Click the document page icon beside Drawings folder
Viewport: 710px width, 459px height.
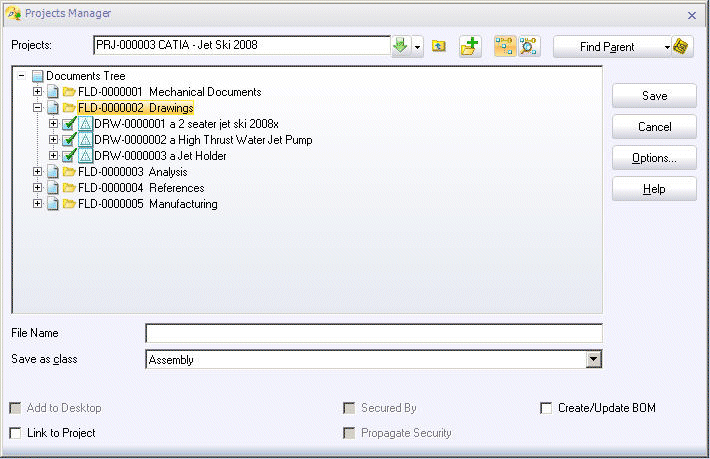[x=53, y=108]
